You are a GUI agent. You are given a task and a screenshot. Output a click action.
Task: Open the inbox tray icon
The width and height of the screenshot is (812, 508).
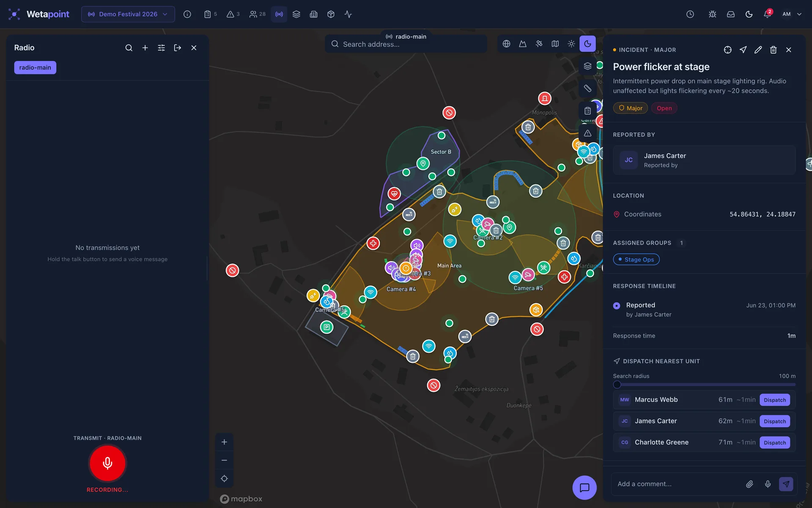point(731,14)
